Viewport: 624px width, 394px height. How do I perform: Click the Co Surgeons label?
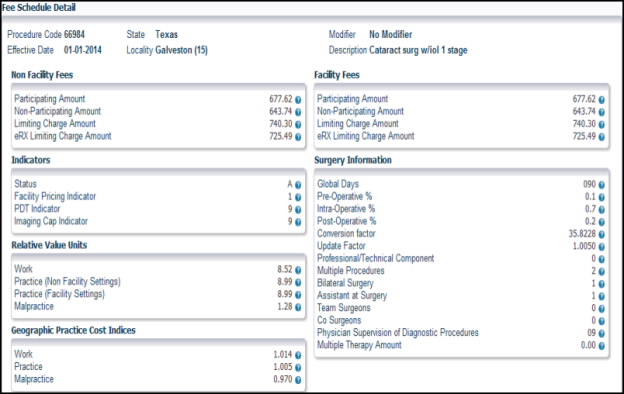click(x=339, y=320)
